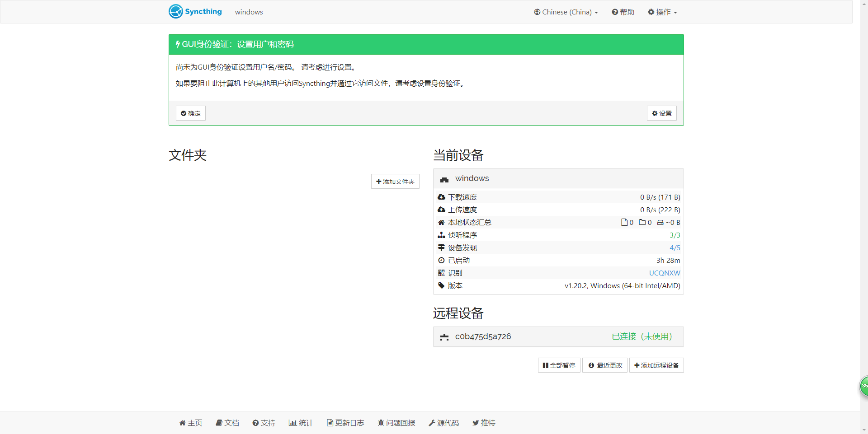Screen dimensions: 868x434
Task: Click 添加远程设备 add remote device button
Action: coord(656,365)
